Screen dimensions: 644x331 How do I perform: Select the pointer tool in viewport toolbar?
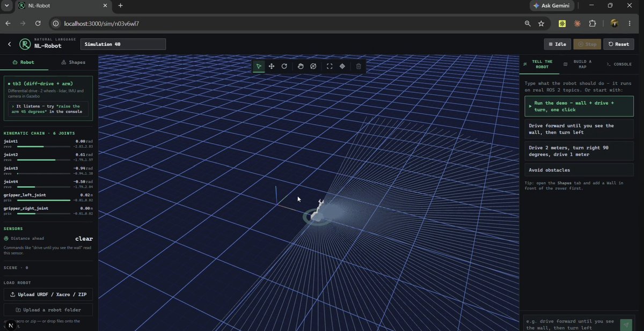(x=259, y=67)
